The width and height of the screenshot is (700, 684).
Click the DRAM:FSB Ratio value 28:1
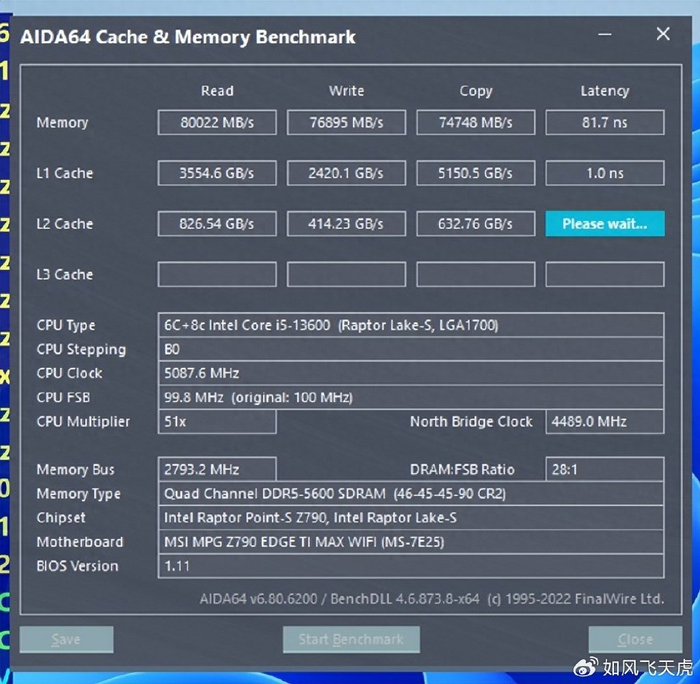605,469
